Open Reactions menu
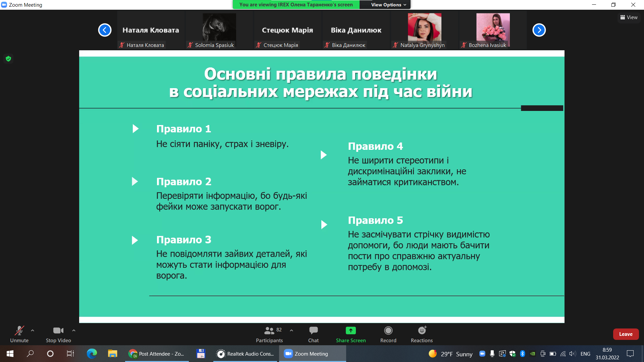644x362 pixels. [422, 335]
